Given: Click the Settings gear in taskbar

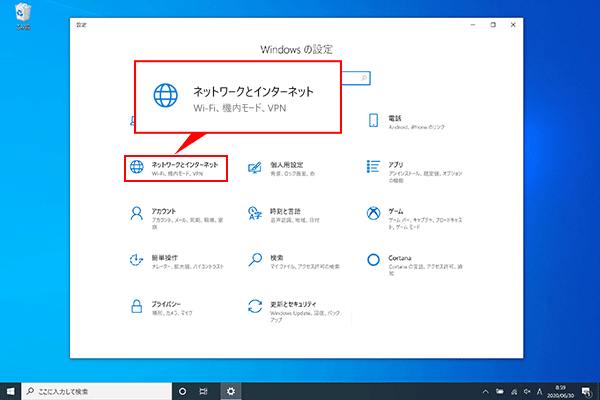Looking at the screenshot, I should pos(231,390).
